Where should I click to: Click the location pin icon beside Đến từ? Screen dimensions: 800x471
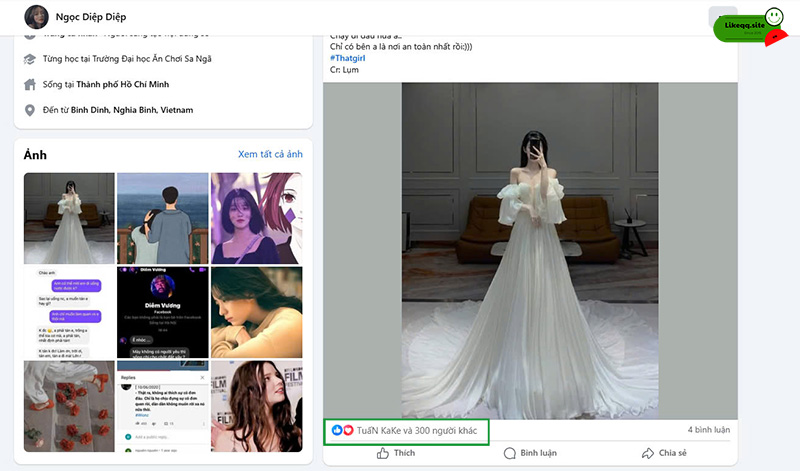[x=30, y=110]
